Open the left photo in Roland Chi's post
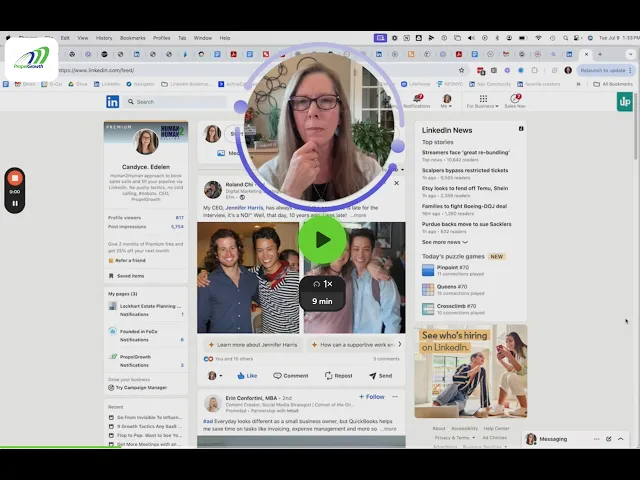The height and width of the screenshot is (480, 640). [x=248, y=278]
